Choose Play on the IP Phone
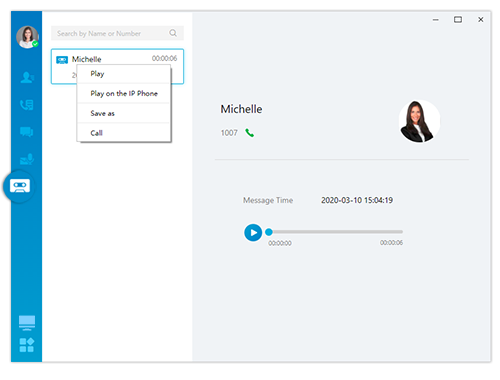Screen dimensions: 500x380 pyautogui.click(x=124, y=94)
